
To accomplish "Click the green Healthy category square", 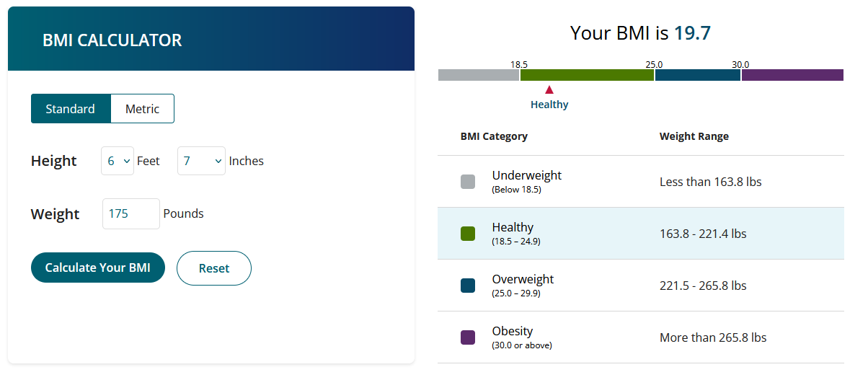I will (468, 234).
